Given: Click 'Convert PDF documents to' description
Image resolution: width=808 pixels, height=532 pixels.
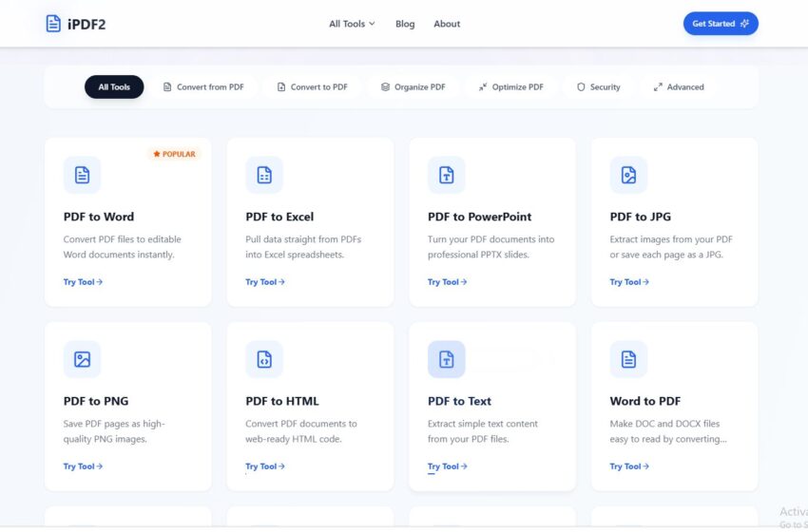Looking at the screenshot, I should click(x=301, y=424).
